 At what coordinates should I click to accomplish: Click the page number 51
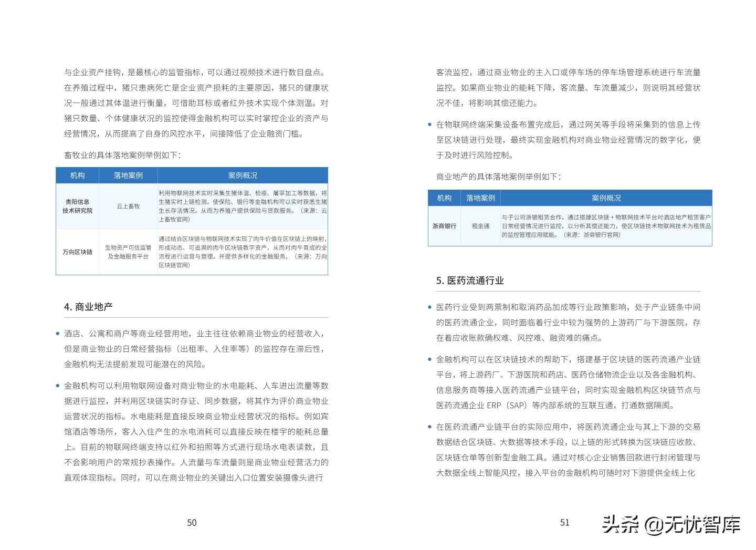click(x=565, y=523)
